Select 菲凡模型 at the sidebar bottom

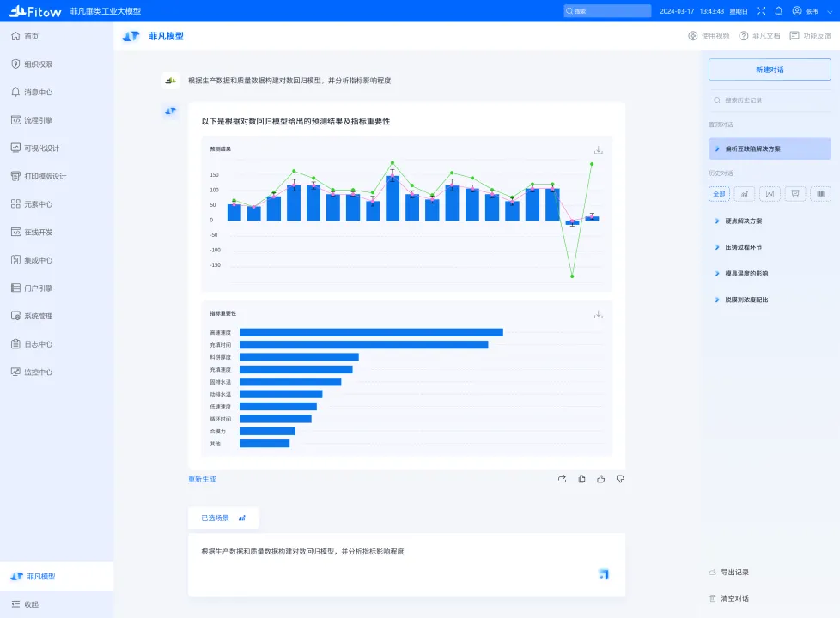coord(57,576)
